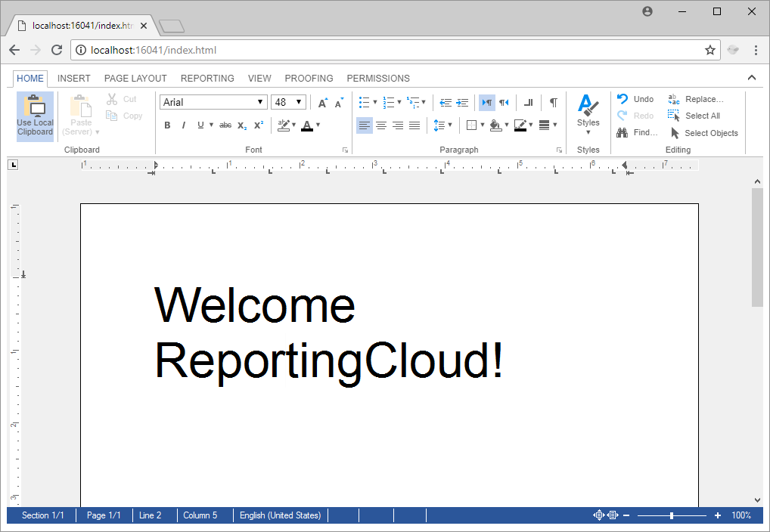The width and height of the screenshot is (770, 532).
Task: Apply Underline formatting icon
Action: pyautogui.click(x=200, y=125)
